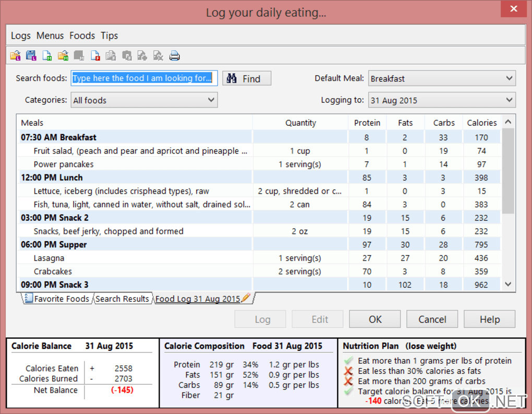Click the Protein column header
Image resolution: width=532 pixels, height=414 pixels.
(367, 123)
